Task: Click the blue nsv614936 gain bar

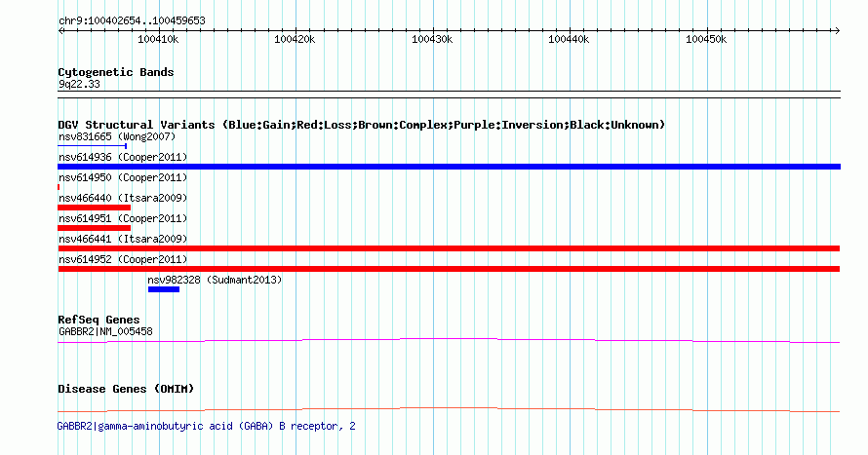Action: coord(449,167)
